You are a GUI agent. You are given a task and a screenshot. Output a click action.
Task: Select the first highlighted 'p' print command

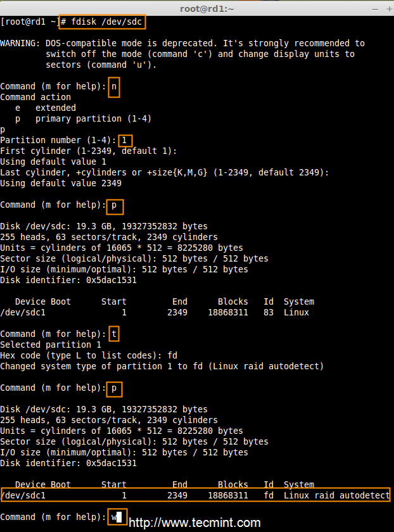click(114, 206)
